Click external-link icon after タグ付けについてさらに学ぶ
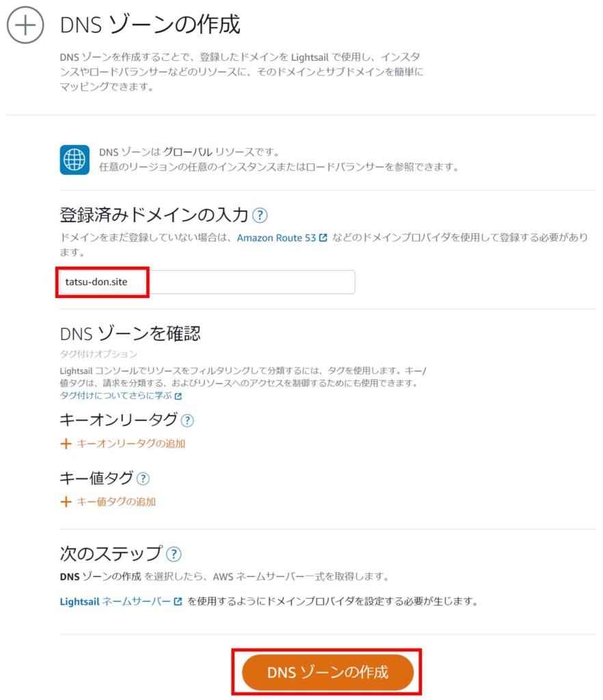Image resolution: width=603 pixels, height=700 pixels. point(178,396)
